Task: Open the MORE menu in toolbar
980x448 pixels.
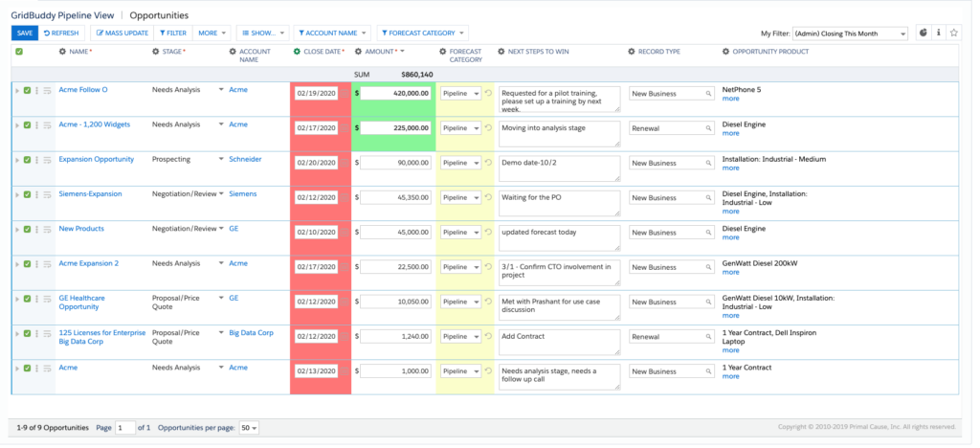Action: (212, 34)
